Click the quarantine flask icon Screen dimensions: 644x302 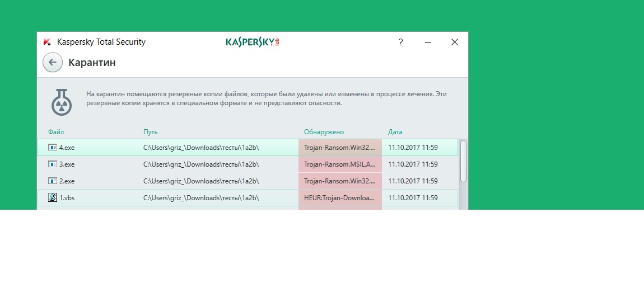pyautogui.click(x=62, y=102)
